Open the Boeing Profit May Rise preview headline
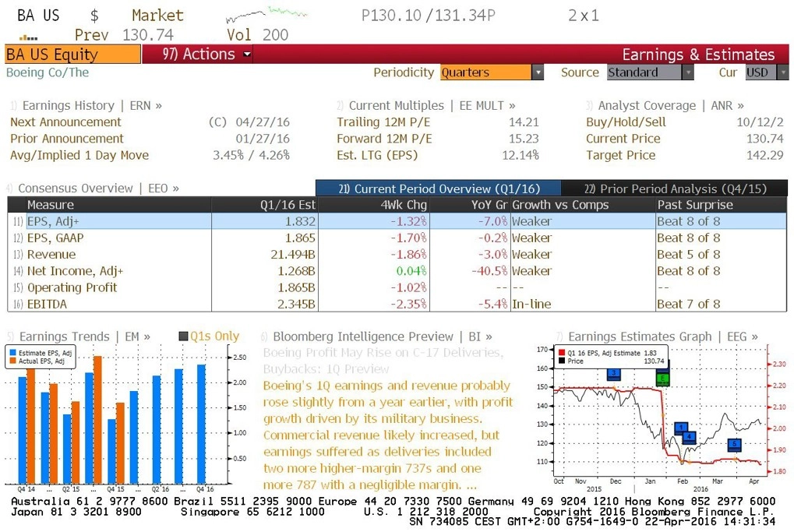The image size is (794, 532). click(383, 361)
